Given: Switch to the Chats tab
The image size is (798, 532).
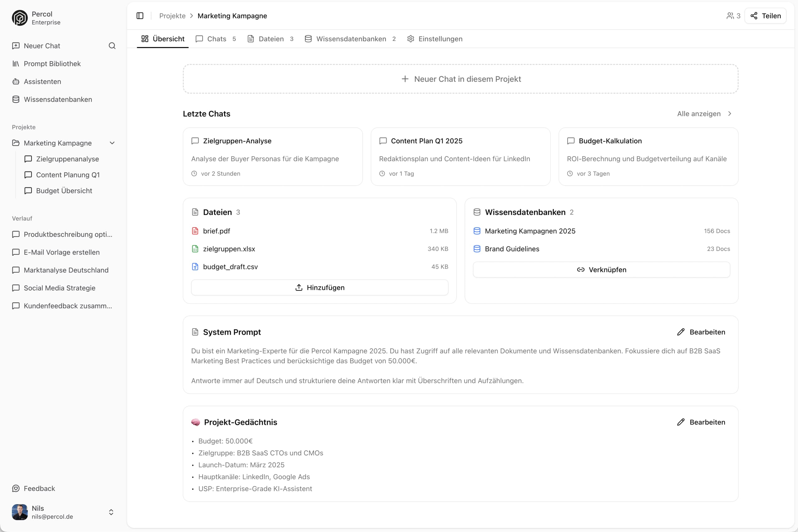Looking at the screenshot, I should click(216, 39).
